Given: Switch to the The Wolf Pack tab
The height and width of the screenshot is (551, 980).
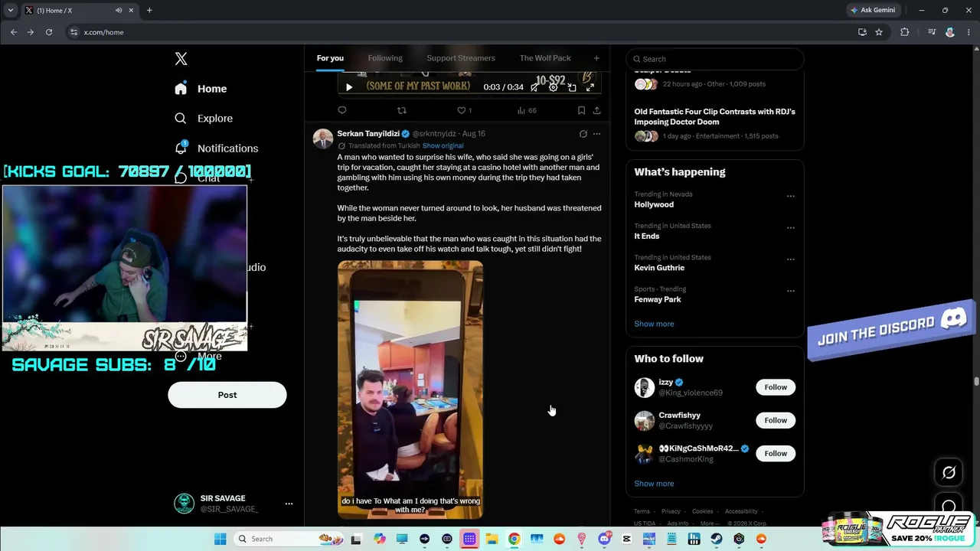Looking at the screenshot, I should (x=545, y=58).
